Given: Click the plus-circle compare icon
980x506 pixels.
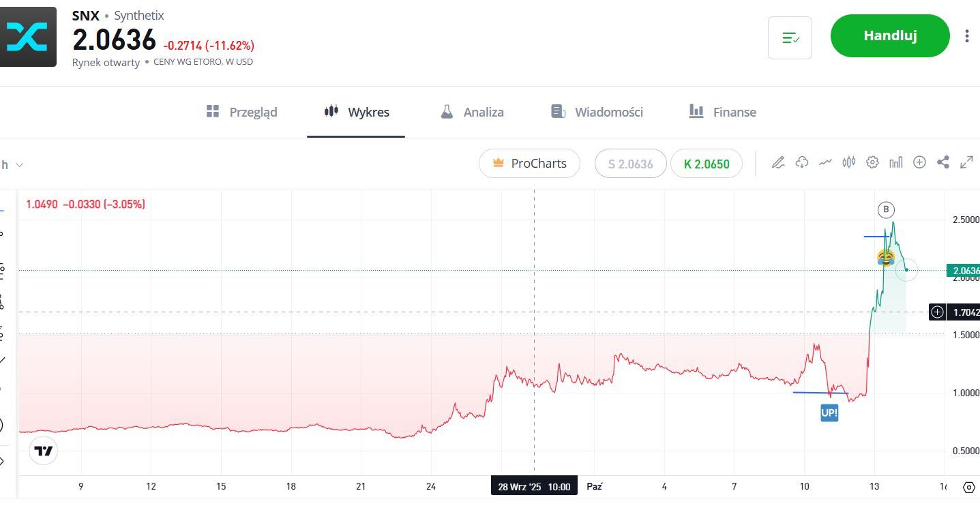Looking at the screenshot, I should pos(919,162).
